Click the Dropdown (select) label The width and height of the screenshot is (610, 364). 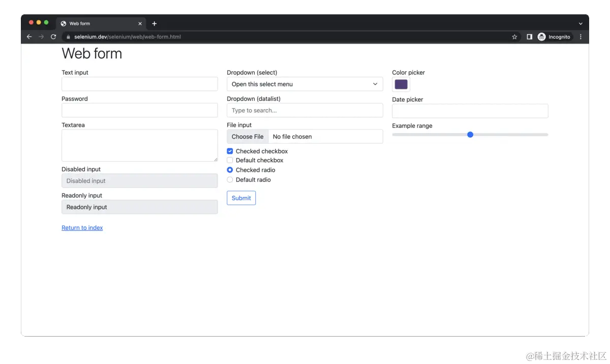tap(252, 73)
